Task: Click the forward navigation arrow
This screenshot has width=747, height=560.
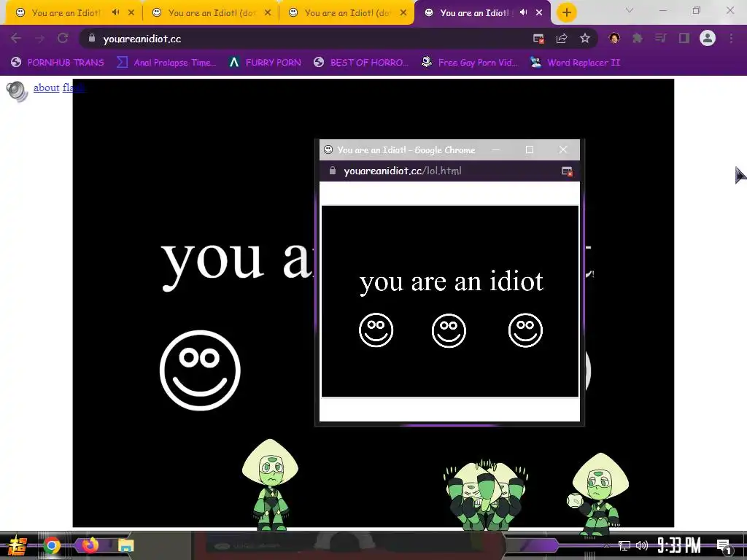Action: (39, 39)
